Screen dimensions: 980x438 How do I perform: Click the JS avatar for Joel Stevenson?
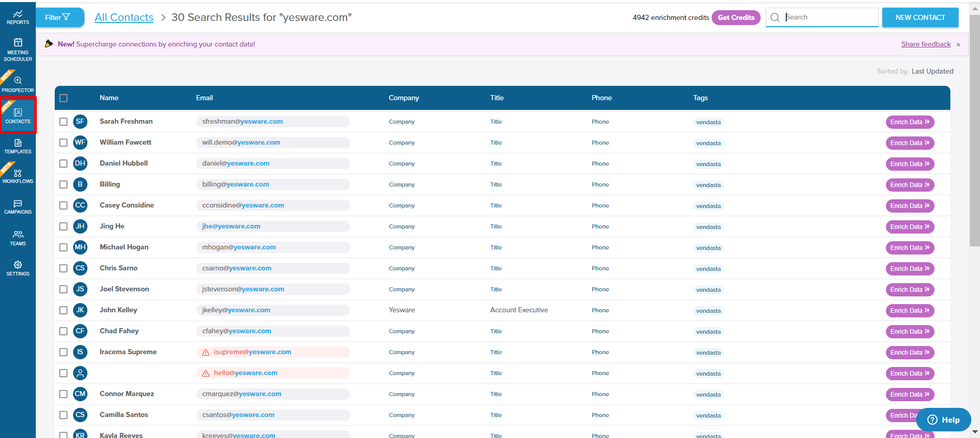[x=80, y=289]
